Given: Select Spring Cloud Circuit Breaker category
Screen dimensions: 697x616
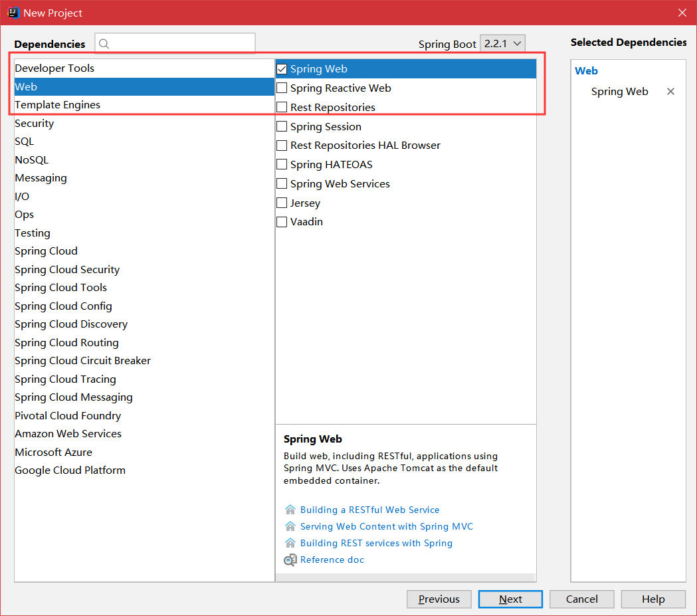Looking at the screenshot, I should click(x=144, y=360).
